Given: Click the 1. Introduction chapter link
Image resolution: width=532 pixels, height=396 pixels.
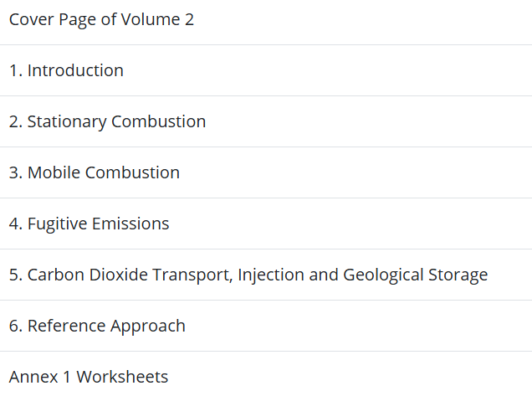Looking at the screenshot, I should [x=66, y=70].
